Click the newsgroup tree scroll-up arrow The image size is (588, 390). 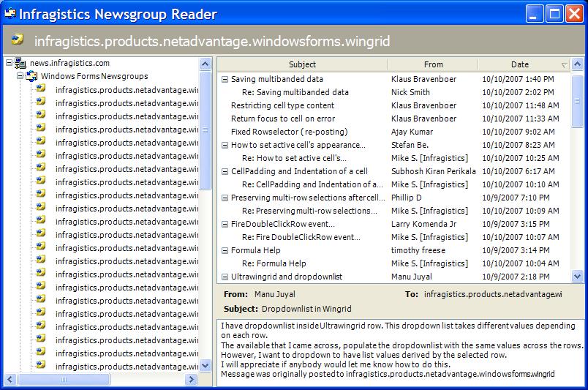pyautogui.click(x=205, y=64)
